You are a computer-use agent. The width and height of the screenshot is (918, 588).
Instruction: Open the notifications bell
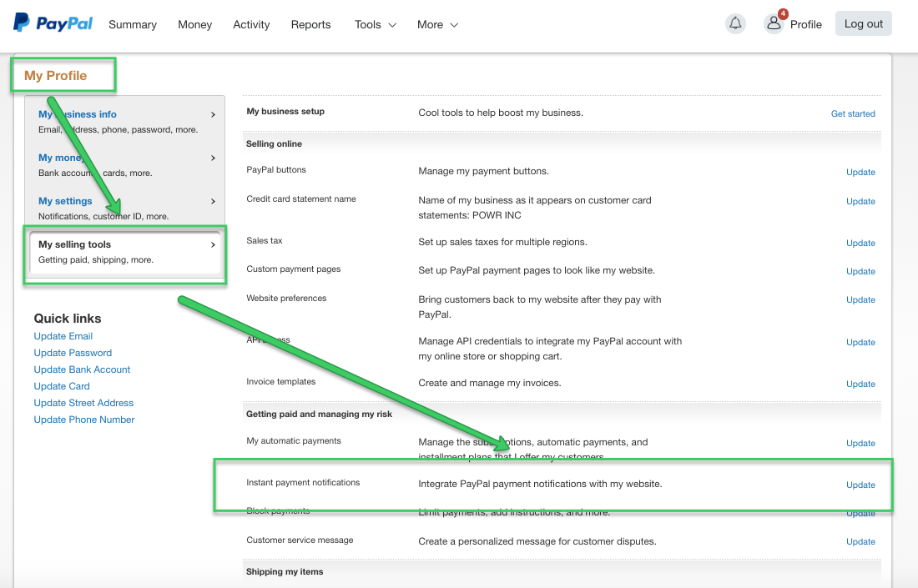pyautogui.click(x=735, y=23)
